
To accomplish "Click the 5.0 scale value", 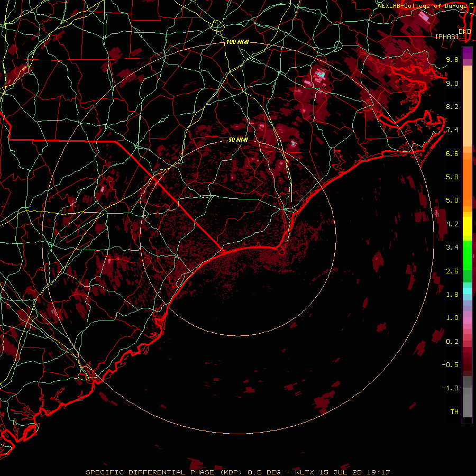I will [x=452, y=200].
